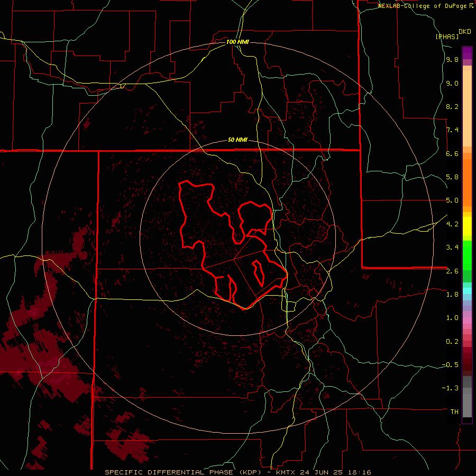This screenshot has width=476, height=476.
Task: Click the 5.0 value on the color scale
Action: tap(452, 200)
